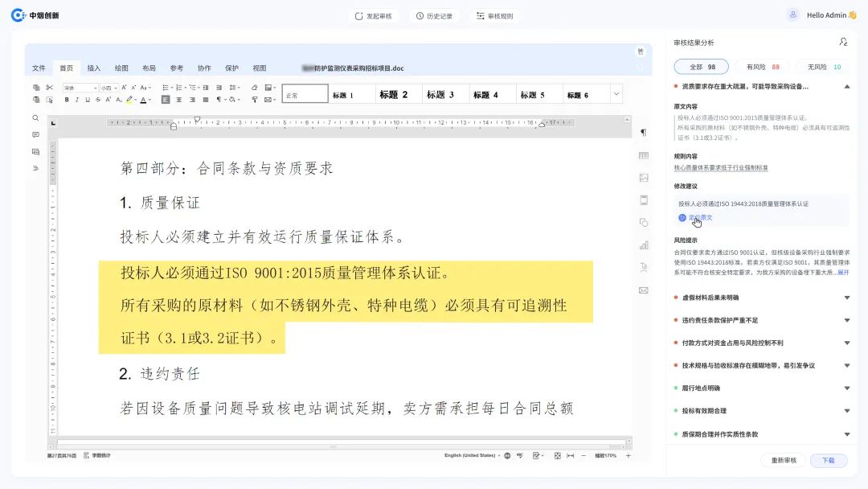Select the 有风险 88 filter tab
The width and height of the screenshot is (868, 489).
[x=763, y=67]
